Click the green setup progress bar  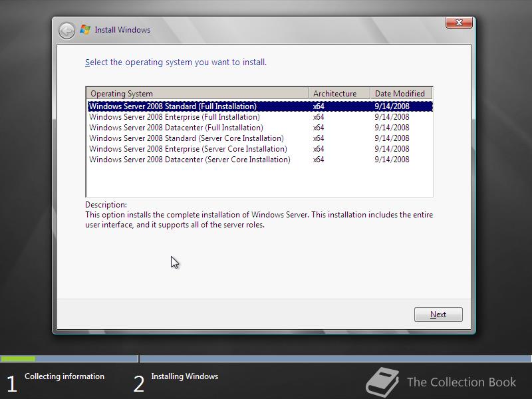(x=18, y=358)
